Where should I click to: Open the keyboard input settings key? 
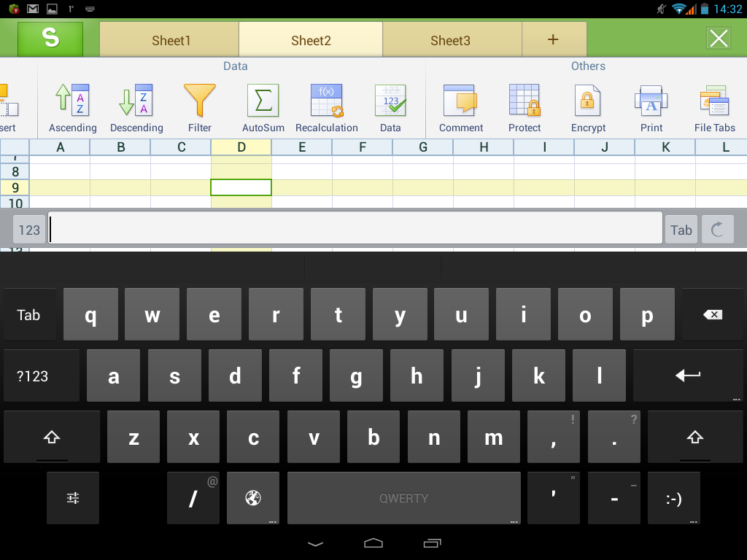tap(73, 499)
